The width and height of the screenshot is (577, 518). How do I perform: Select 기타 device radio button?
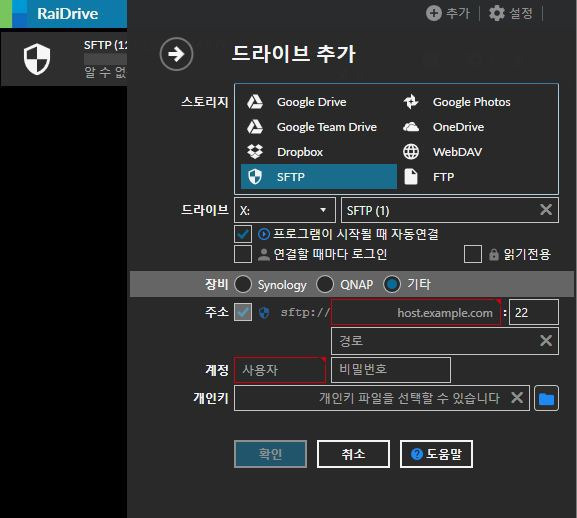point(392,284)
